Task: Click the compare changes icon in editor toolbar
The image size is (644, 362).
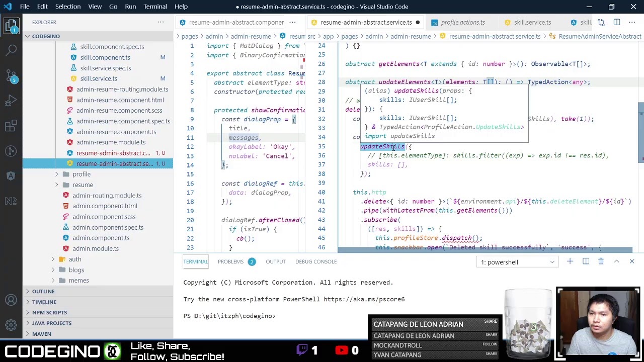Action: click(602, 22)
